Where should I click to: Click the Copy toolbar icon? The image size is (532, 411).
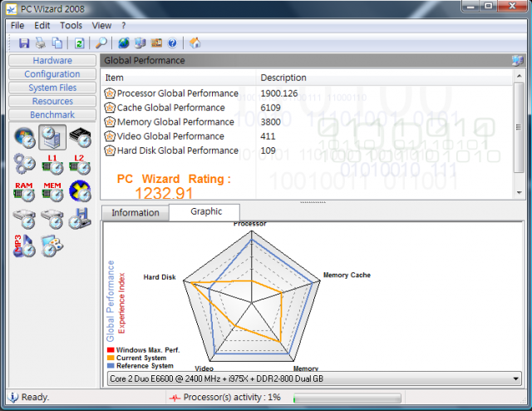click(x=57, y=43)
